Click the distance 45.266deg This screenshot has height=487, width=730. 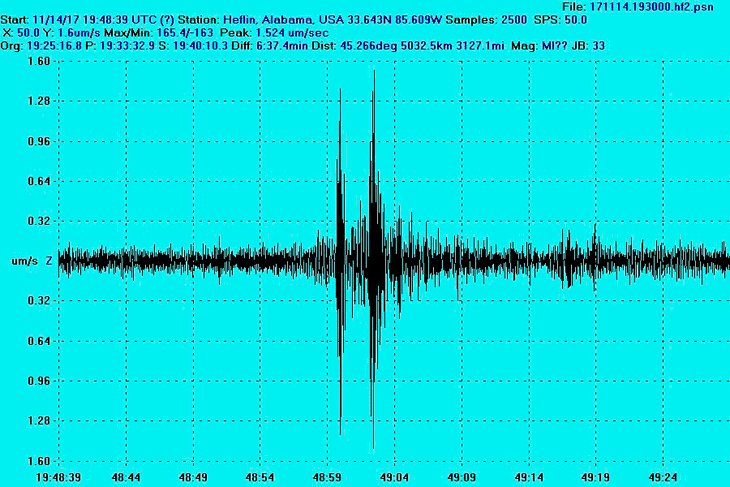coord(369,46)
